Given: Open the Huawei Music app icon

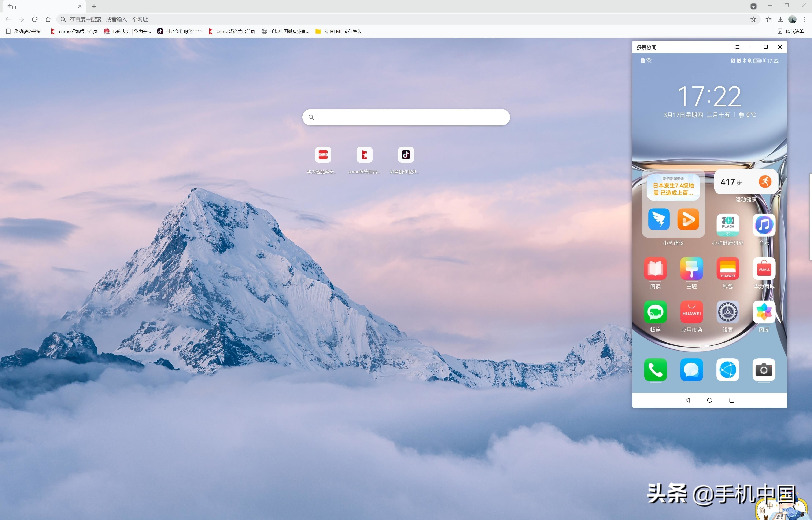Looking at the screenshot, I should 764,225.
